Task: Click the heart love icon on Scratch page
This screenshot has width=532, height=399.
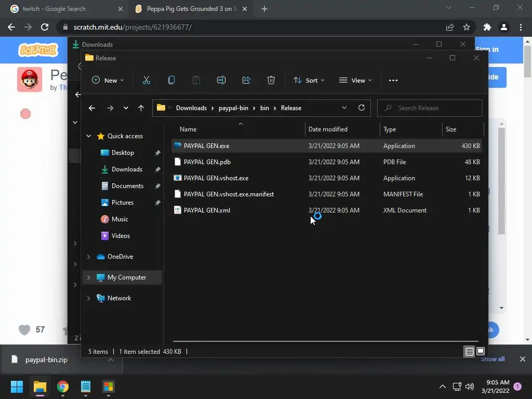Action: (24, 329)
